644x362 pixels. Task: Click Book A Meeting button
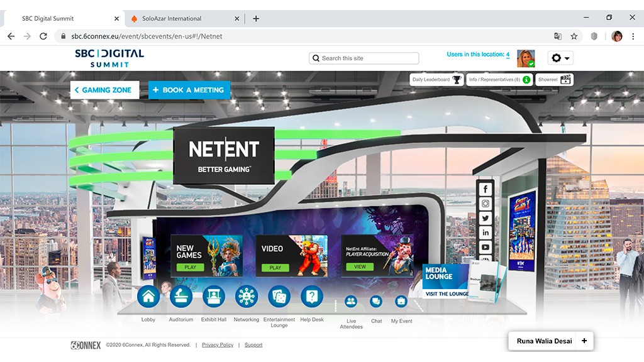click(x=189, y=90)
